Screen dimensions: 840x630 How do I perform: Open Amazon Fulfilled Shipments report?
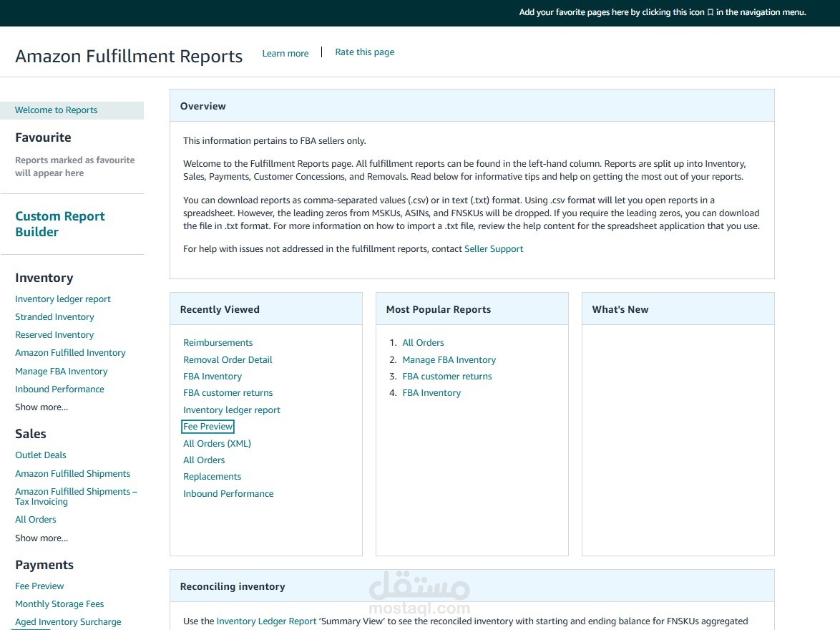tap(73, 473)
